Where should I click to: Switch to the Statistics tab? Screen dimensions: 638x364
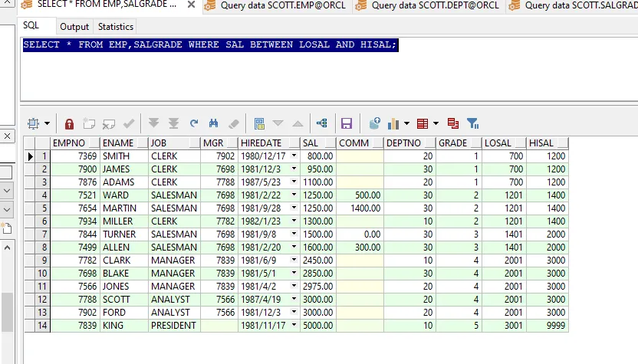point(116,27)
